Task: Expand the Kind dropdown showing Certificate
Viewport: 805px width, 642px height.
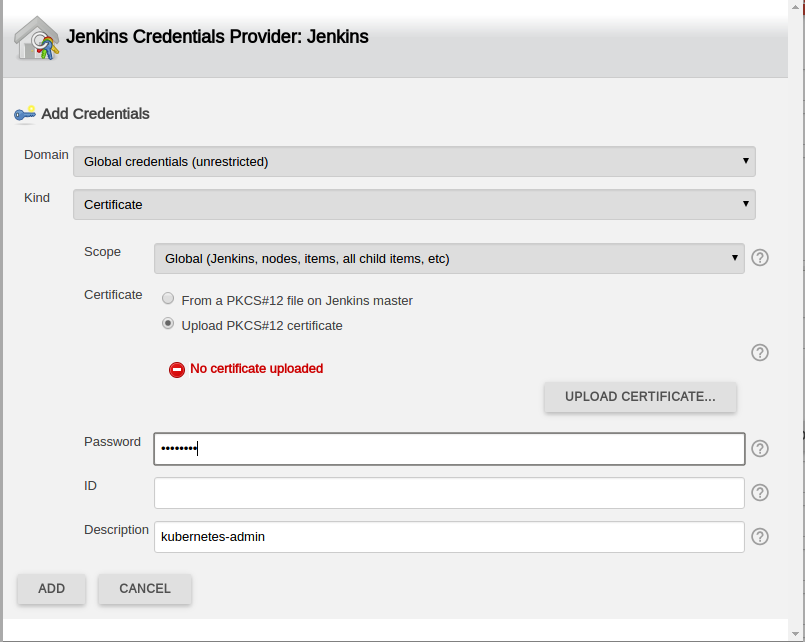Action: click(x=414, y=204)
